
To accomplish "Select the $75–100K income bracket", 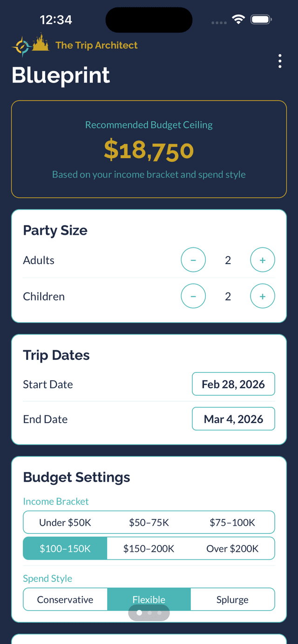I will click(x=233, y=522).
